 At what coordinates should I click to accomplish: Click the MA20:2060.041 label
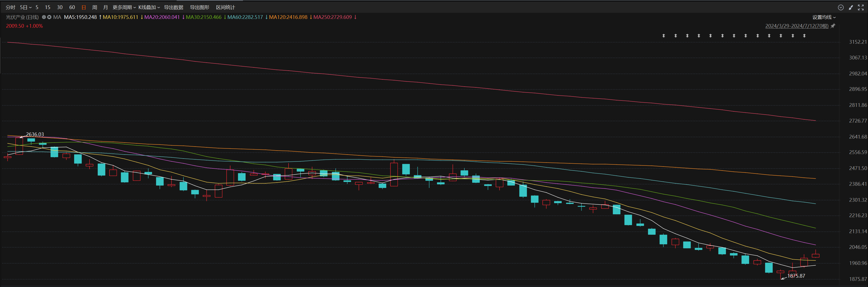tap(162, 17)
